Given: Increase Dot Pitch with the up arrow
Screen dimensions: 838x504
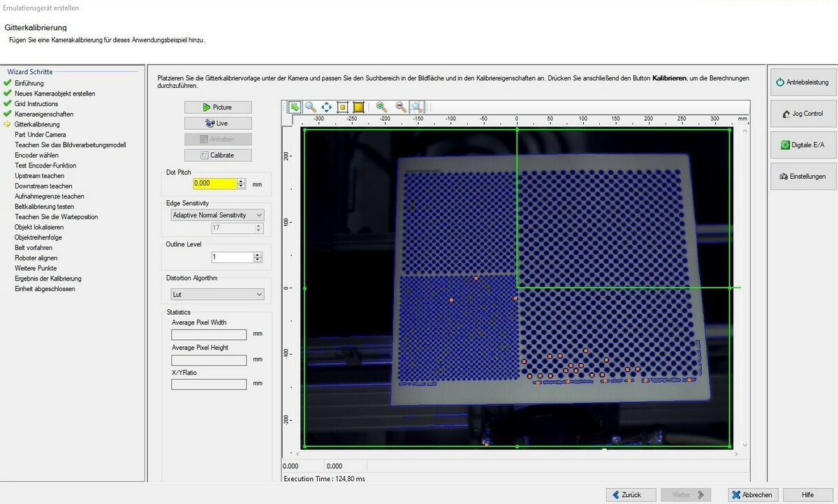Looking at the screenshot, I should (241, 181).
